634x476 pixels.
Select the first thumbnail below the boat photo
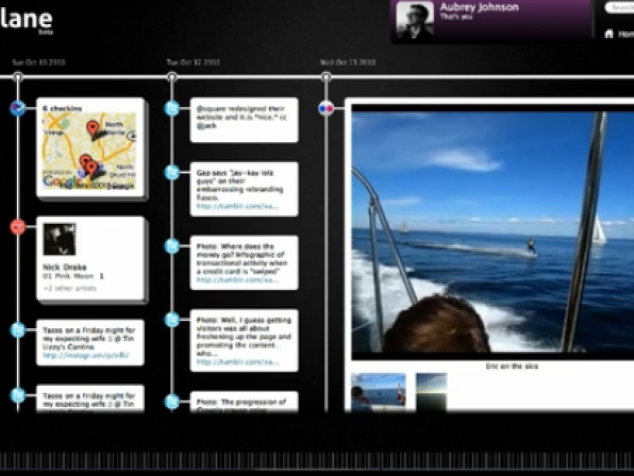(x=378, y=391)
